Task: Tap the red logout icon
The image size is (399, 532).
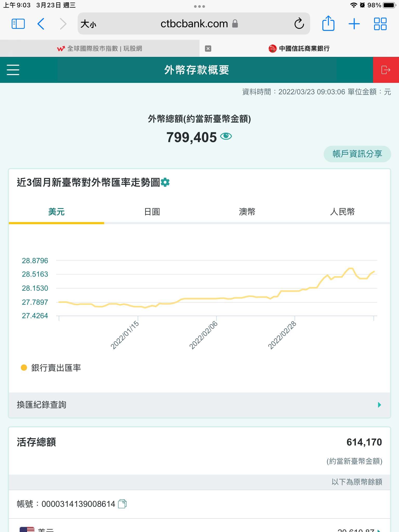Action: pyautogui.click(x=386, y=70)
